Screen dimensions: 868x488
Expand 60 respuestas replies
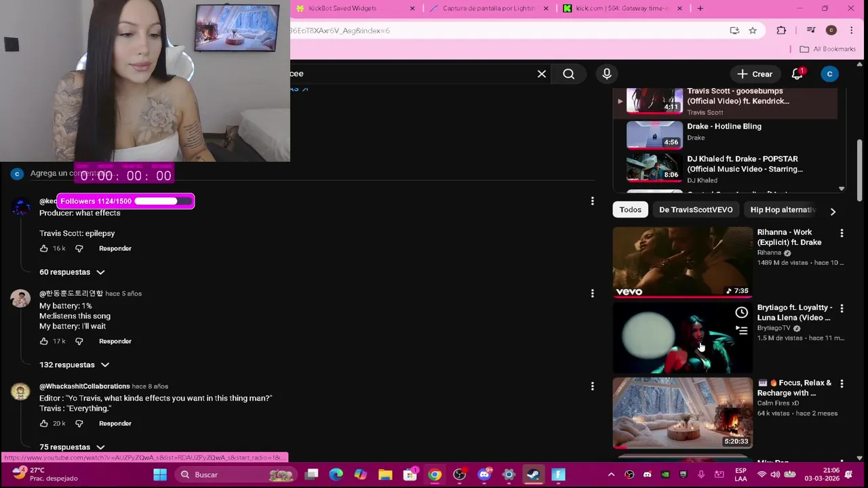72,272
